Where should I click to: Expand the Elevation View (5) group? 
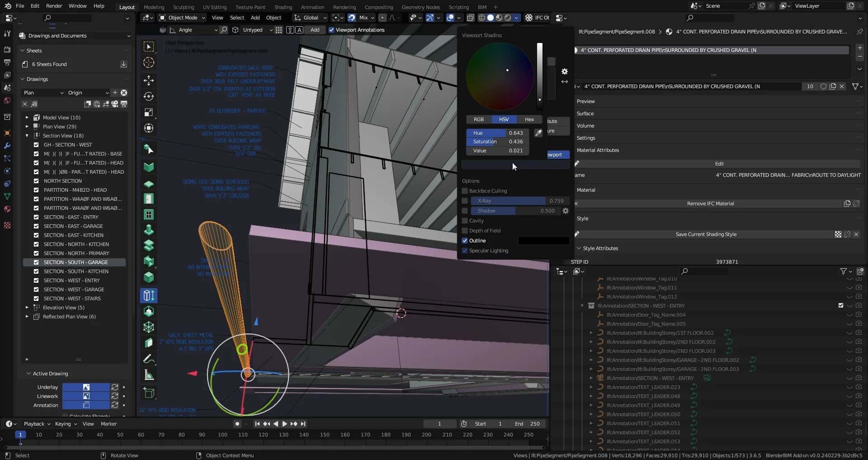pos(27,308)
